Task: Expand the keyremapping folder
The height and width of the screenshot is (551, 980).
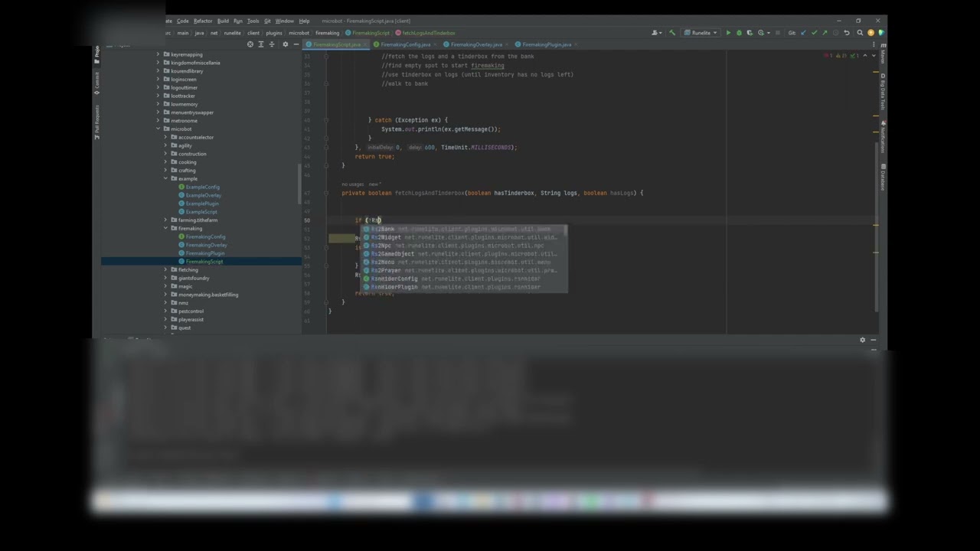Action: (158, 54)
